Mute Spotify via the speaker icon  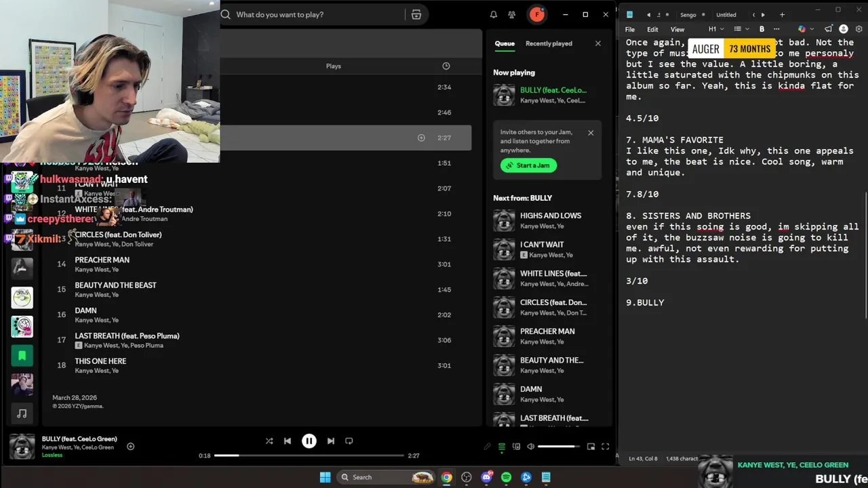pos(530,447)
